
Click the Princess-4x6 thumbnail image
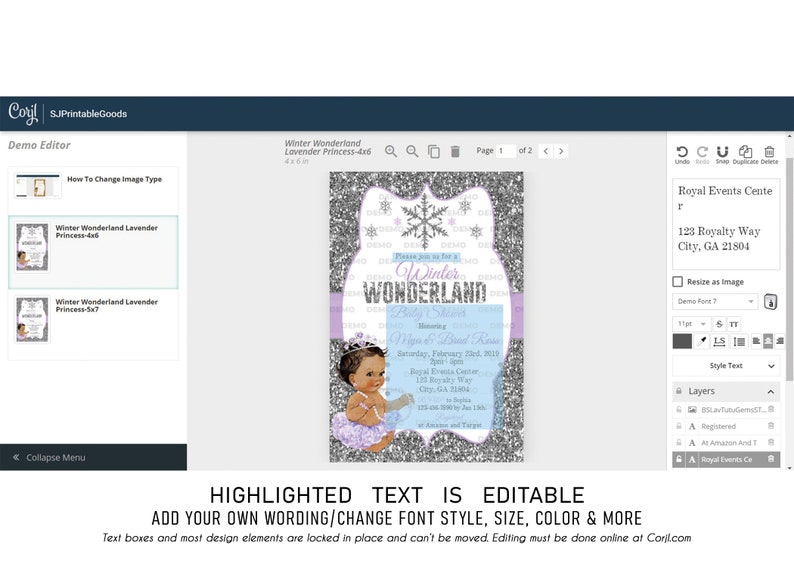(32, 247)
